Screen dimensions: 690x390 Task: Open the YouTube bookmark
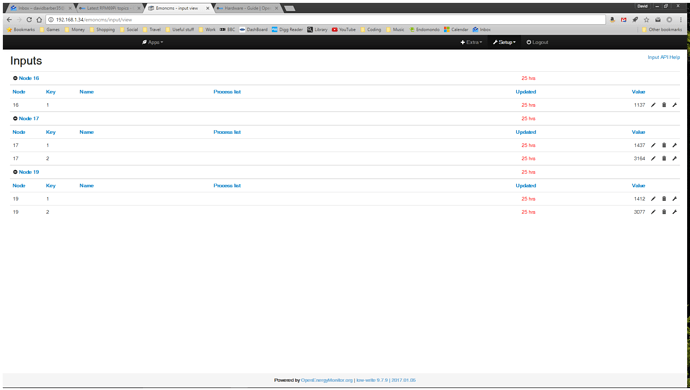(x=344, y=29)
